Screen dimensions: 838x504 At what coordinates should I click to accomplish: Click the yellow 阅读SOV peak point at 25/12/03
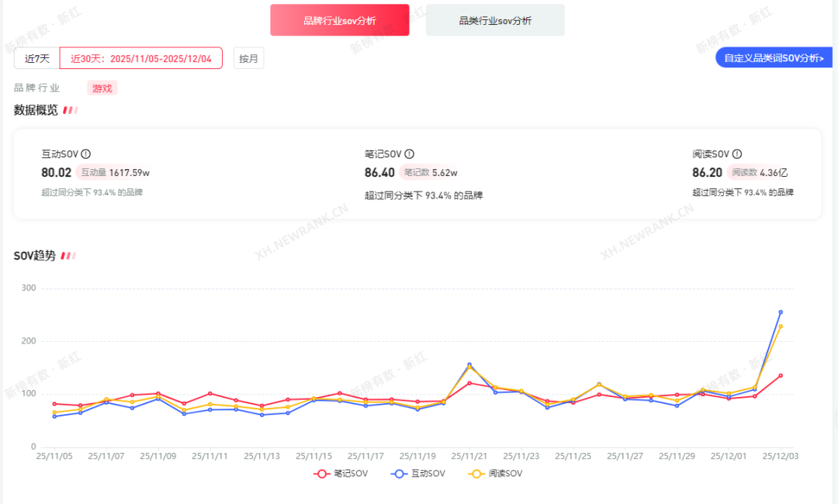[x=781, y=326]
